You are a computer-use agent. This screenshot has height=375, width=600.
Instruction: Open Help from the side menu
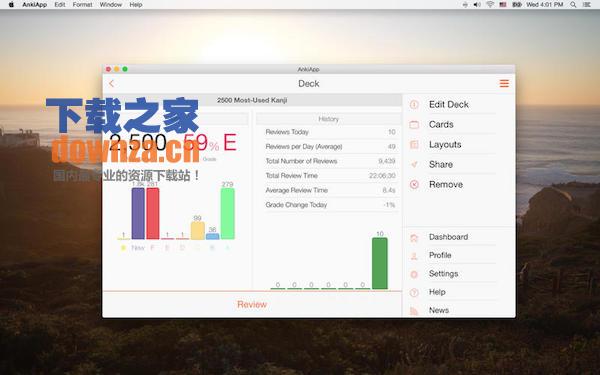[x=437, y=292]
